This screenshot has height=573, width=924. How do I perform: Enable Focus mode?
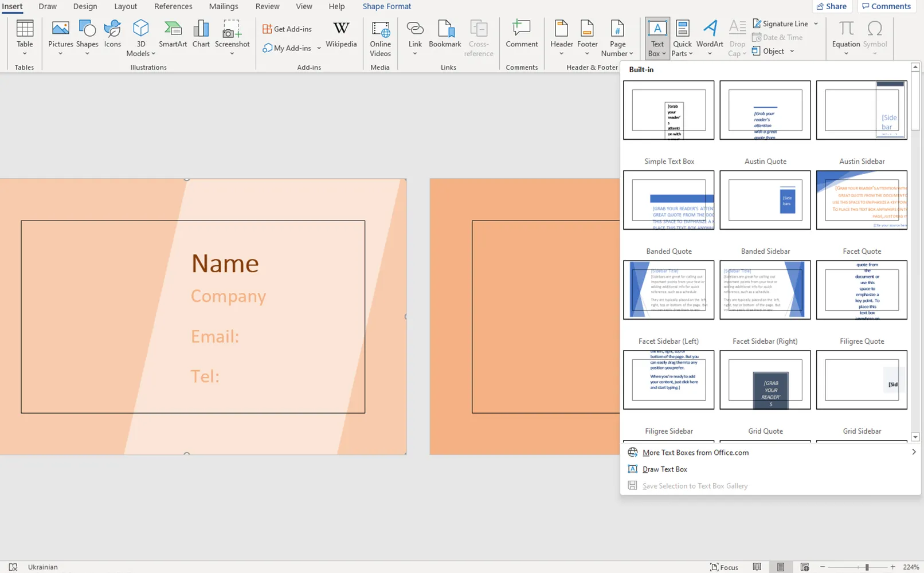click(x=724, y=567)
